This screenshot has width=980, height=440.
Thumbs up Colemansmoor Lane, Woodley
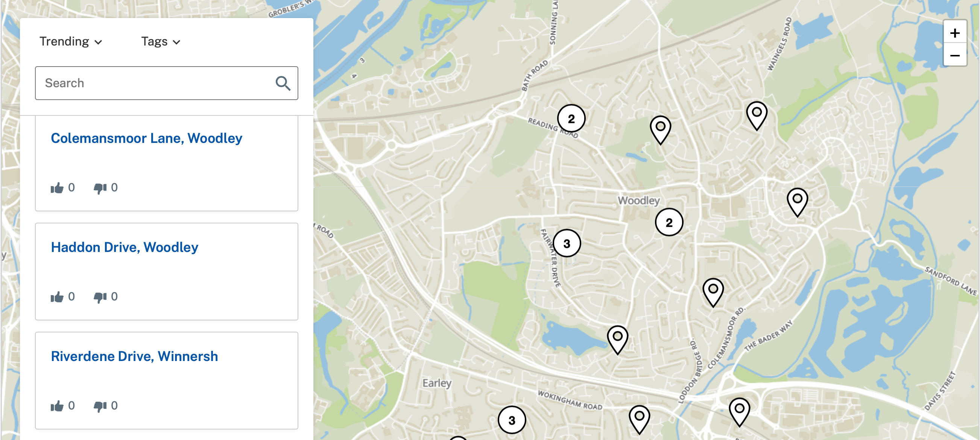click(58, 188)
